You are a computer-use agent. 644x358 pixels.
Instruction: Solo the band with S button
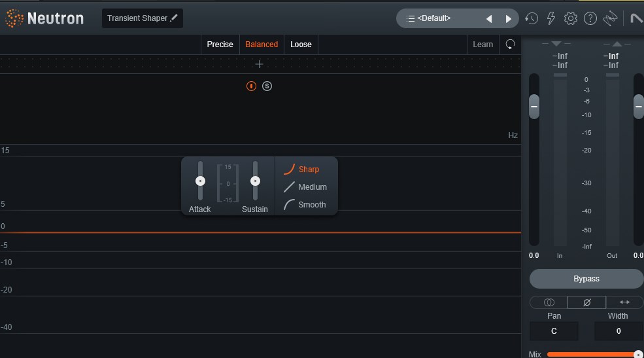click(267, 86)
